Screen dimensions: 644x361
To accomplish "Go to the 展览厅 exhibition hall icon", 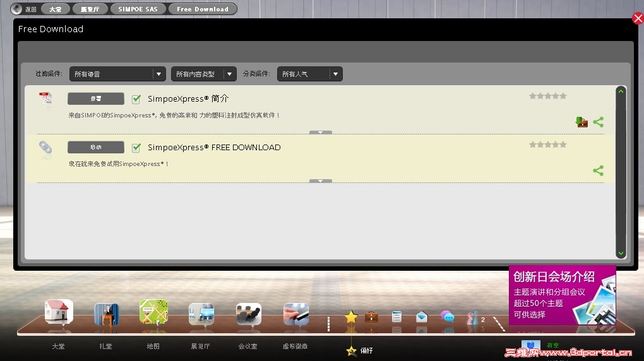I will click(x=201, y=314).
